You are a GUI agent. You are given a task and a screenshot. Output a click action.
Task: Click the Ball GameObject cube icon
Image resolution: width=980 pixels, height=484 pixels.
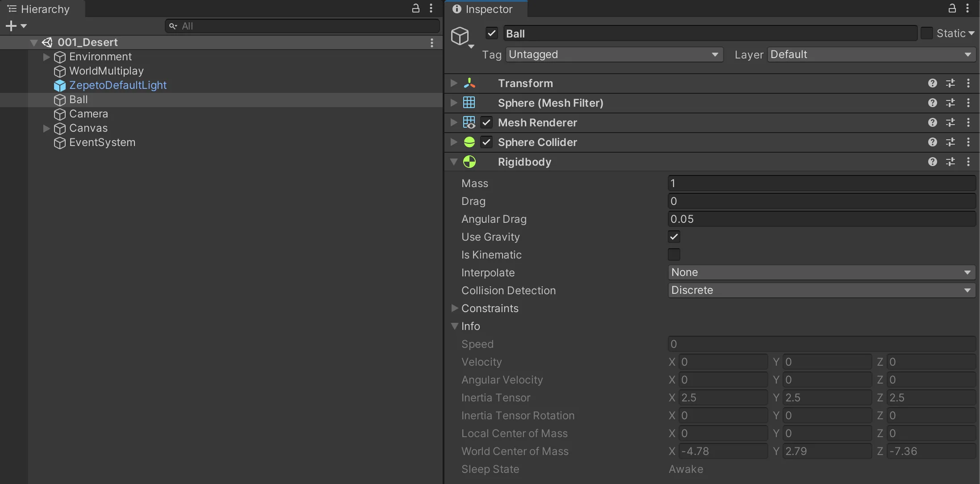pyautogui.click(x=460, y=36)
